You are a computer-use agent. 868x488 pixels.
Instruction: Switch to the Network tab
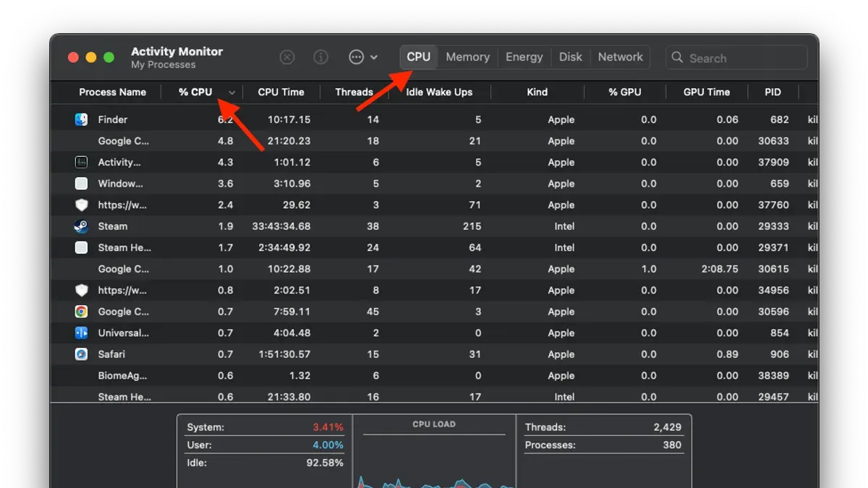[621, 57]
